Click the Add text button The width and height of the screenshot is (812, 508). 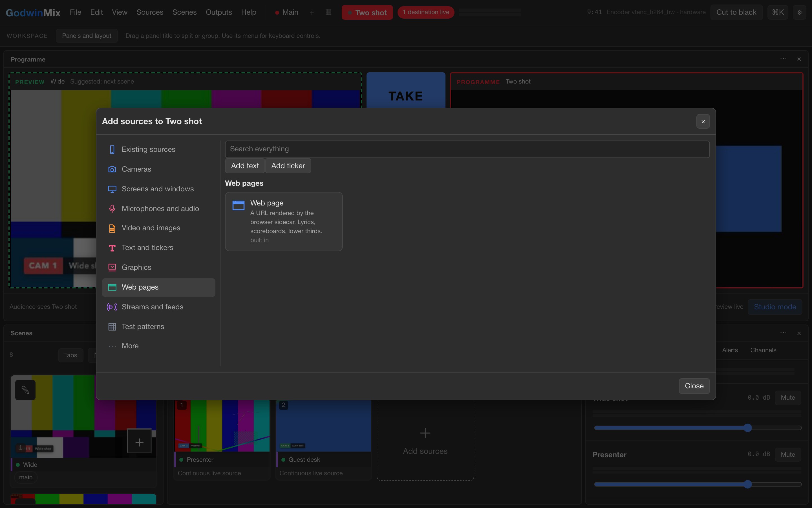click(x=245, y=166)
